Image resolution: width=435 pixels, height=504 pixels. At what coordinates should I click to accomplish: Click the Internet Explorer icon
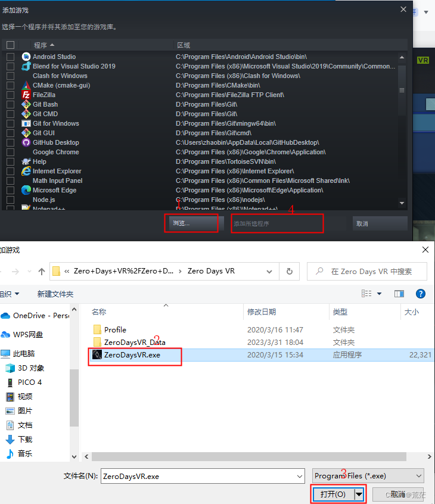26,171
